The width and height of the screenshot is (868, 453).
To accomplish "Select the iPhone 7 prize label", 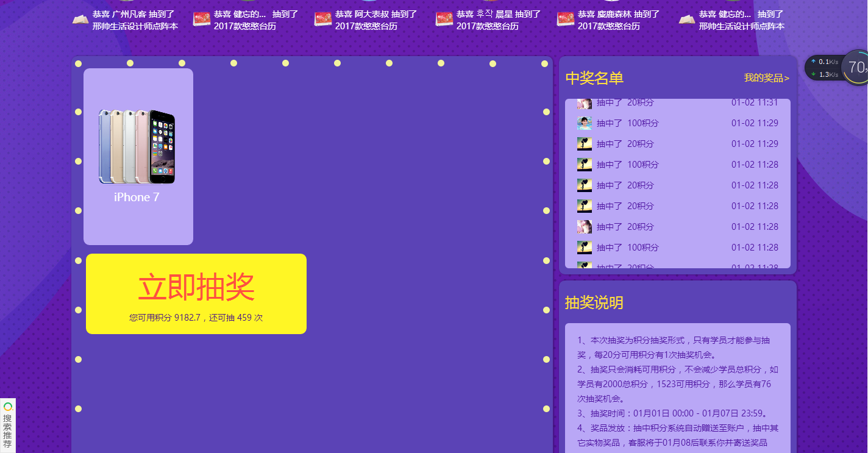I will [x=137, y=198].
